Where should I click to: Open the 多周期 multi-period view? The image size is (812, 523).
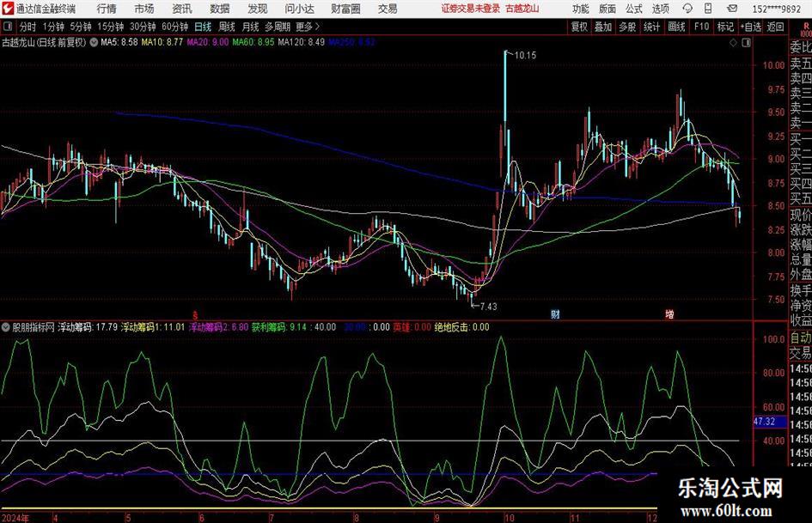pos(278,27)
